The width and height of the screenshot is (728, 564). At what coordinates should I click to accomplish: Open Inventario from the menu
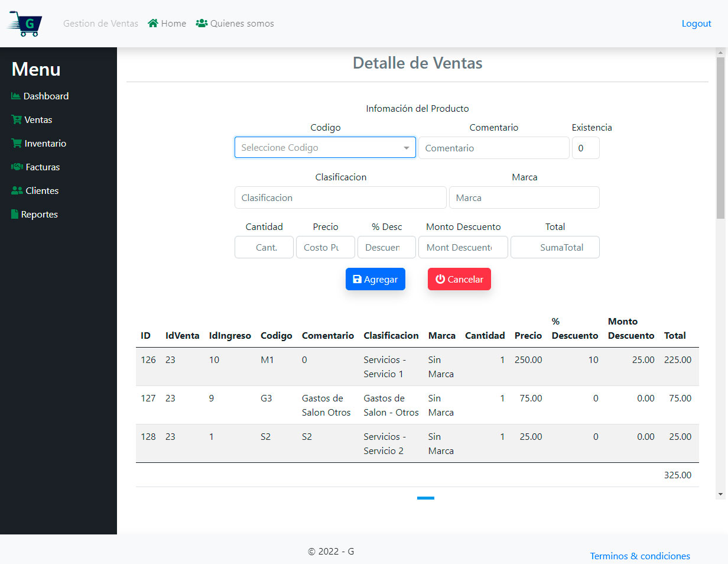coord(39,143)
